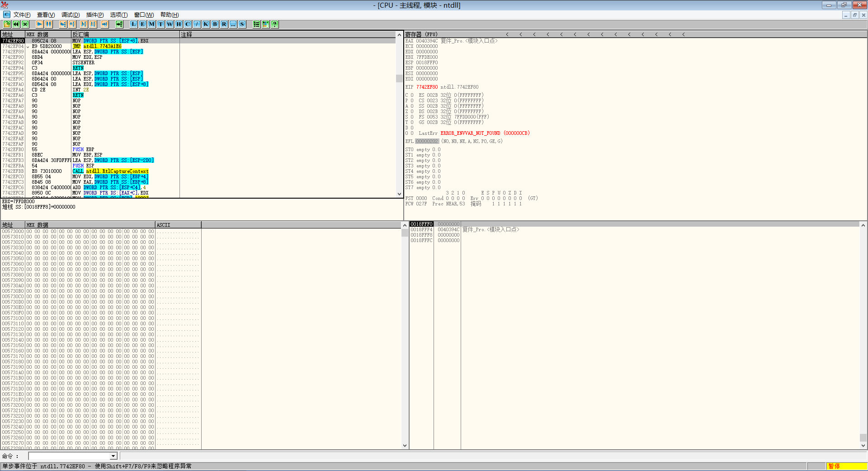Image resolution: width=868 pixels, height=471 pixels.
Task: Click into the 命令 command input field
Action: tap(69, 456)
